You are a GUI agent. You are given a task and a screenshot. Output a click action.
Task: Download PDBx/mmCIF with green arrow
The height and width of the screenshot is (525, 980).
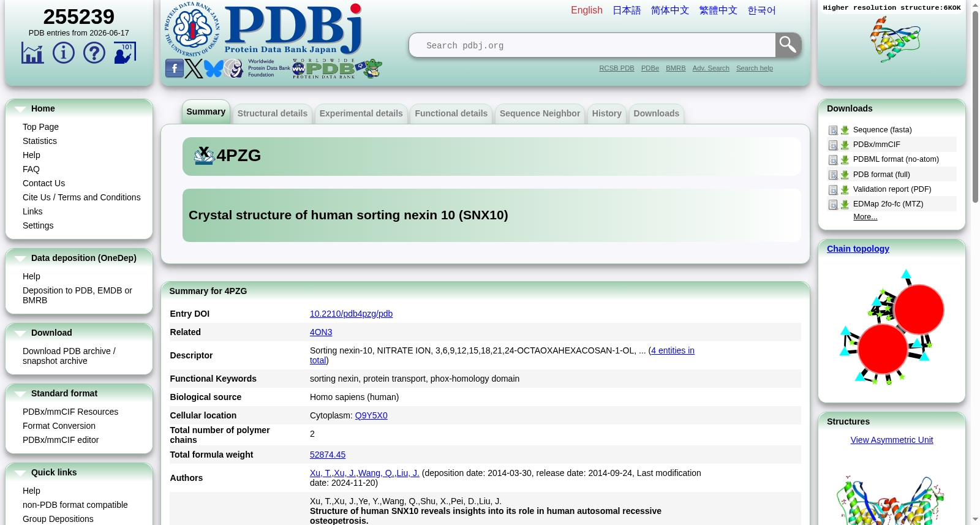pos(845,145)
